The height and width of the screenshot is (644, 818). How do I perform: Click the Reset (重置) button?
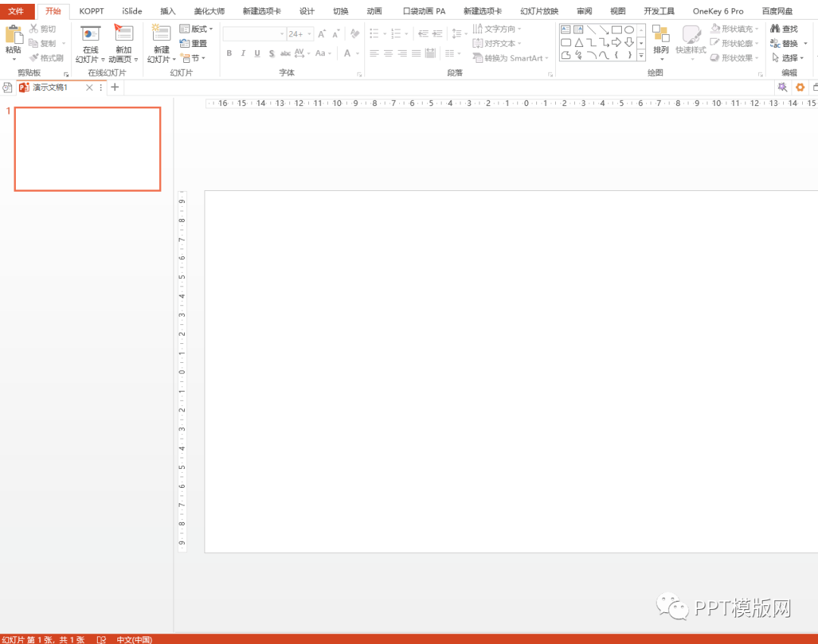(x=194, y=43)
